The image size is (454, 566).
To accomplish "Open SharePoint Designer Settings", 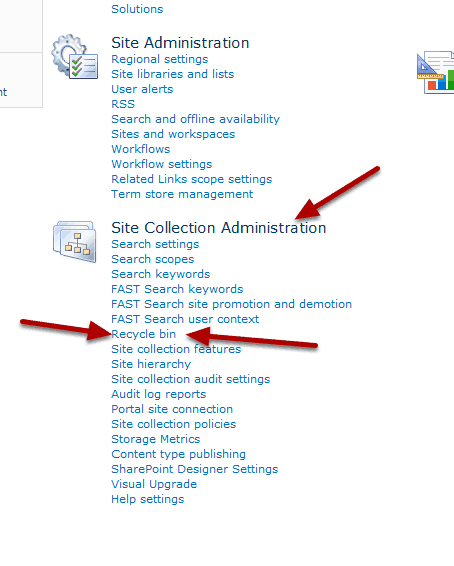I will point(195,470).
